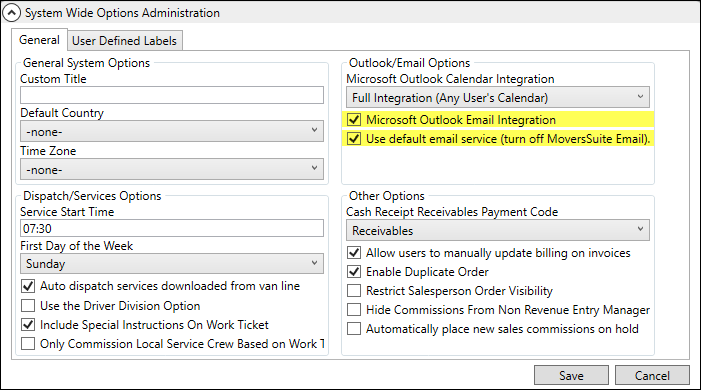Uncheck Microsoft Outlook Email Integration
The image size is (701, 390).
pyautogui.click(x=354, y=120)
